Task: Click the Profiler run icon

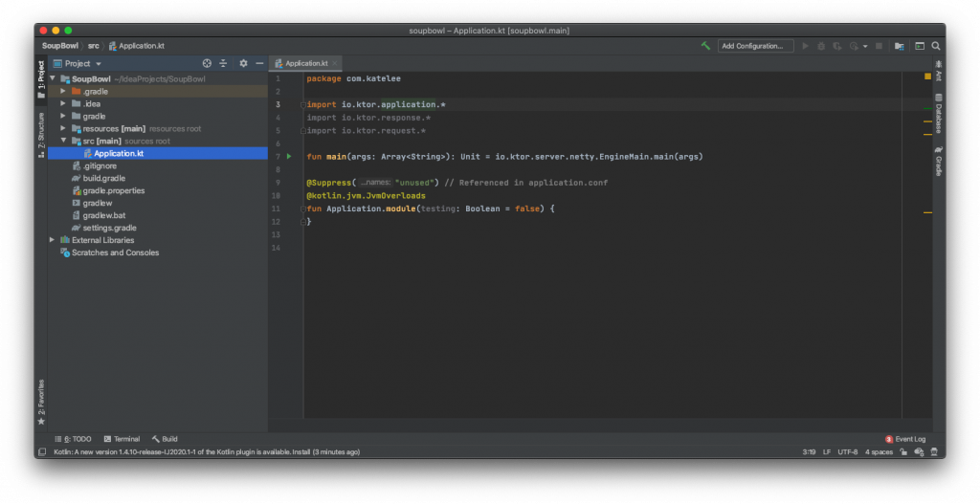Action: (854, 46)
